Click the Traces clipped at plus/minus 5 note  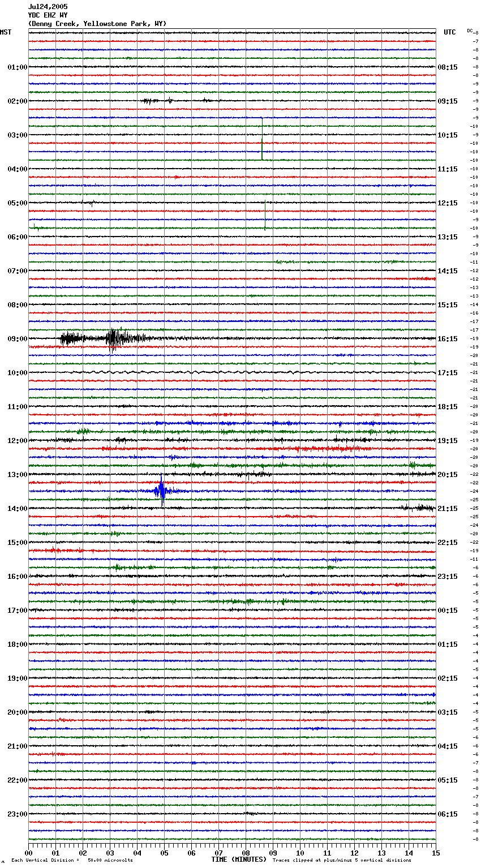click(x=342, y=860)
